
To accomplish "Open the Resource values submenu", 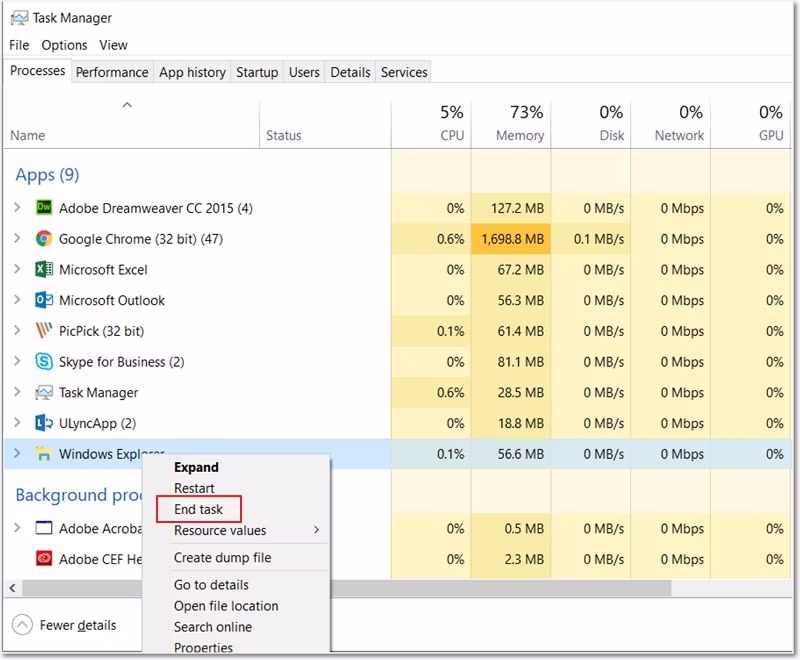I will point(220,530).
